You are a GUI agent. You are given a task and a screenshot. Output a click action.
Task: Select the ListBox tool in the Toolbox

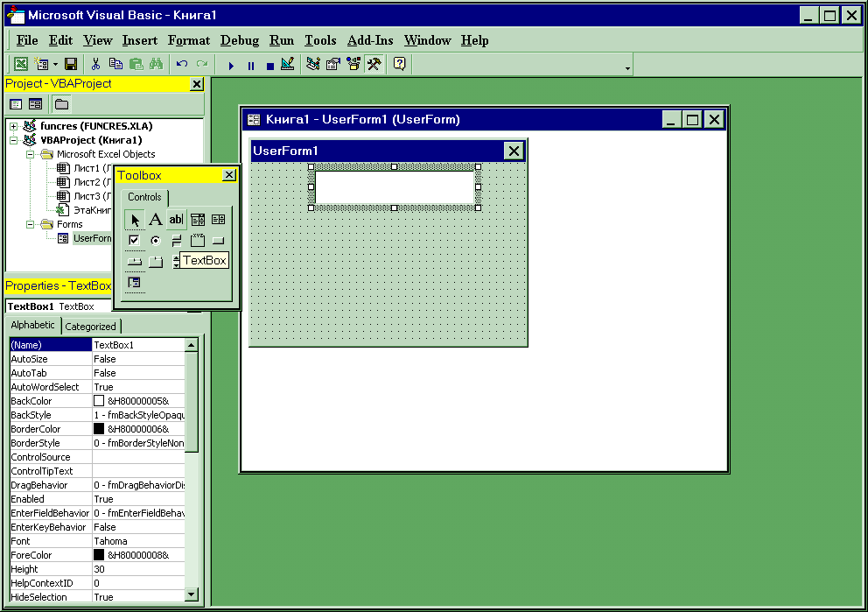pyautogui.click(x=219, y=220)
